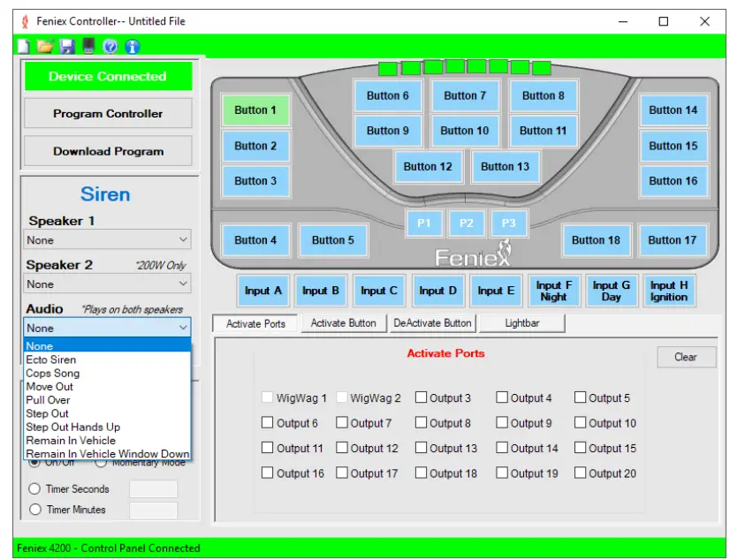Check the Output 14 port

coord(502,449)
